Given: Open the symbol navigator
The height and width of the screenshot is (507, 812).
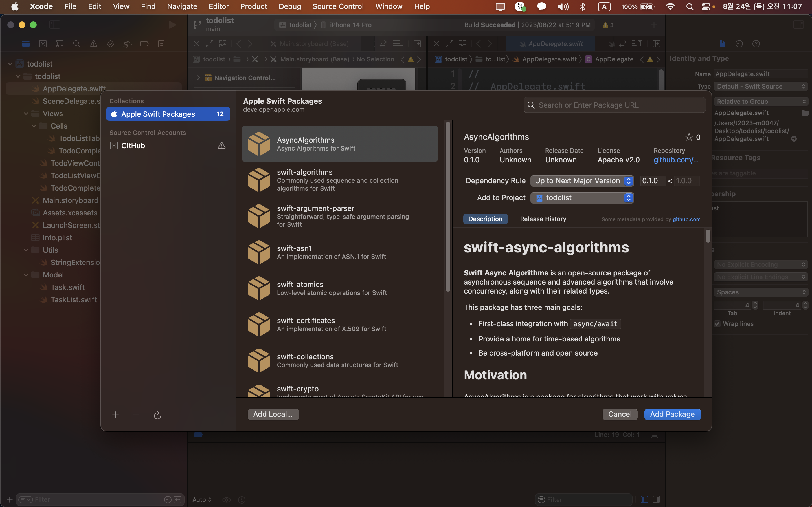Looking at the screenshot, I should tap(60, 44).
